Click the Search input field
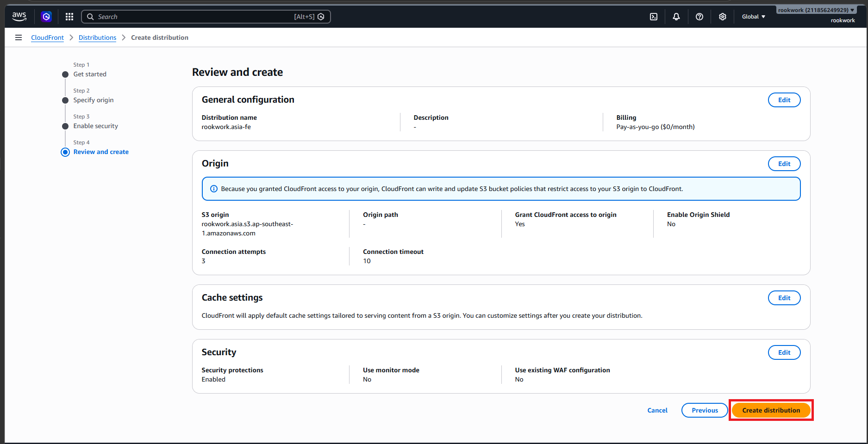 pyautogui.click(x=206, y=17)
